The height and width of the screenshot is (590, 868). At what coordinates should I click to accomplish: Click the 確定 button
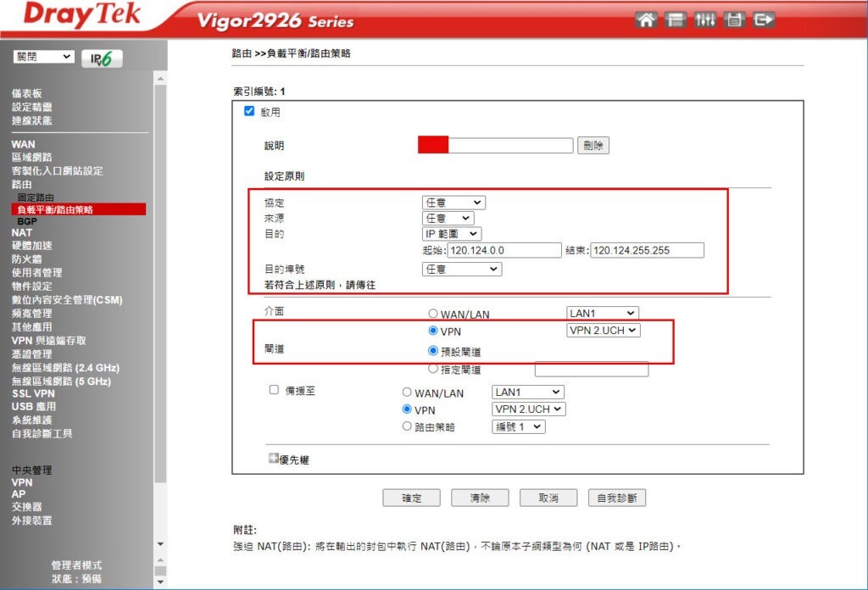411,498
